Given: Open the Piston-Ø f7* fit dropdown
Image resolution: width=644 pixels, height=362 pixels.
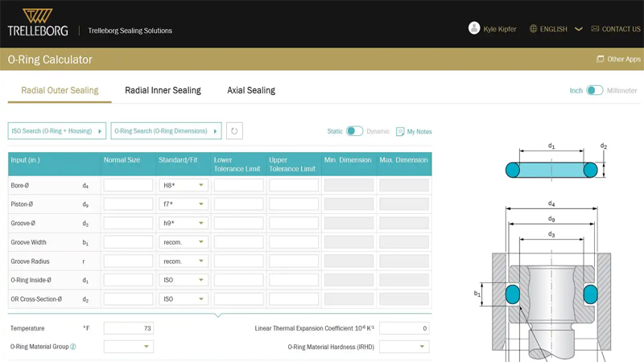Looking at the screenshot, I should 184,204.
